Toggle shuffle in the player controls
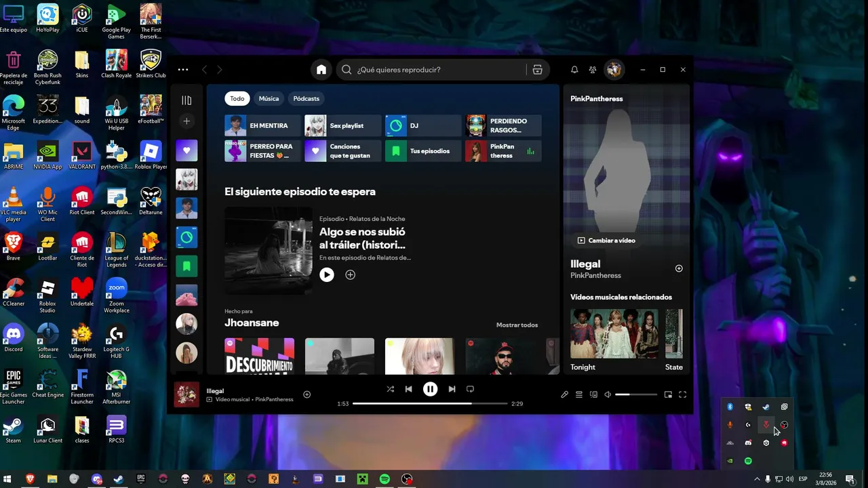This screenshot has width=868, height=488. tap(390, 389)
